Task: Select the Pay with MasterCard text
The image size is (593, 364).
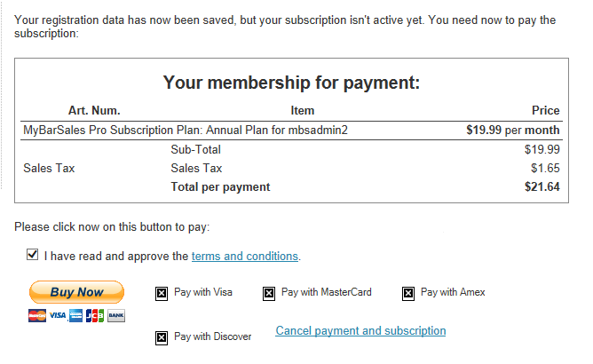Action: (x=327, y=292)
